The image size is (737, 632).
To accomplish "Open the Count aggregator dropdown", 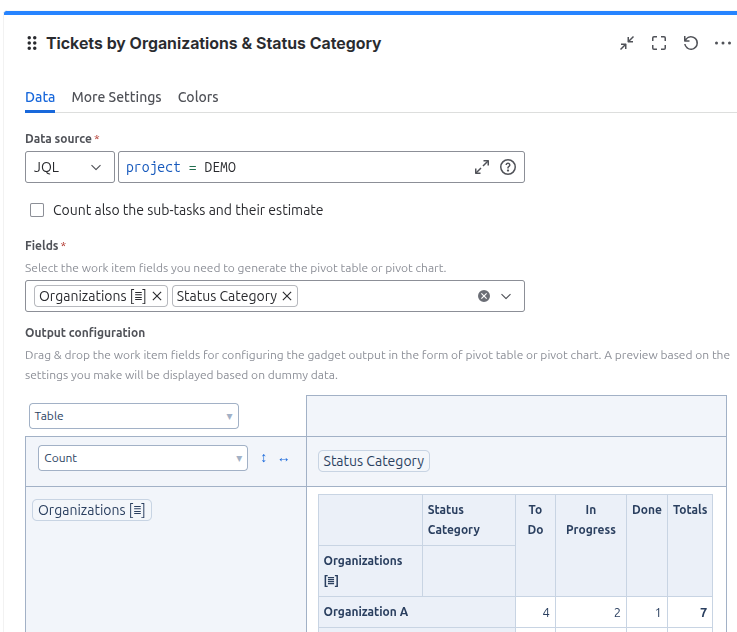I will point(142,458).
